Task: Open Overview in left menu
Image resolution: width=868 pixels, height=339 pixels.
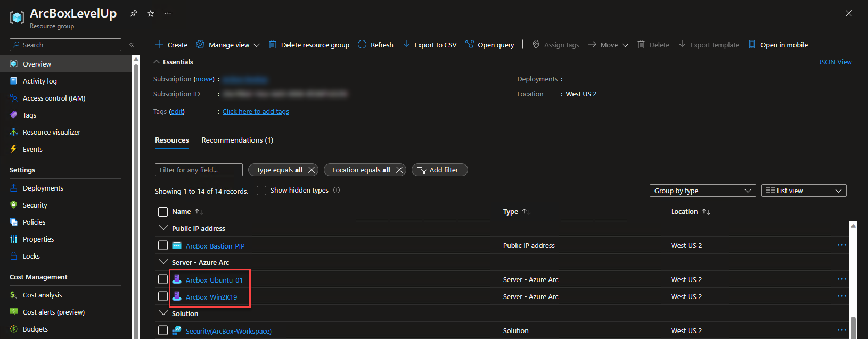Action: [x=66, y=64]
